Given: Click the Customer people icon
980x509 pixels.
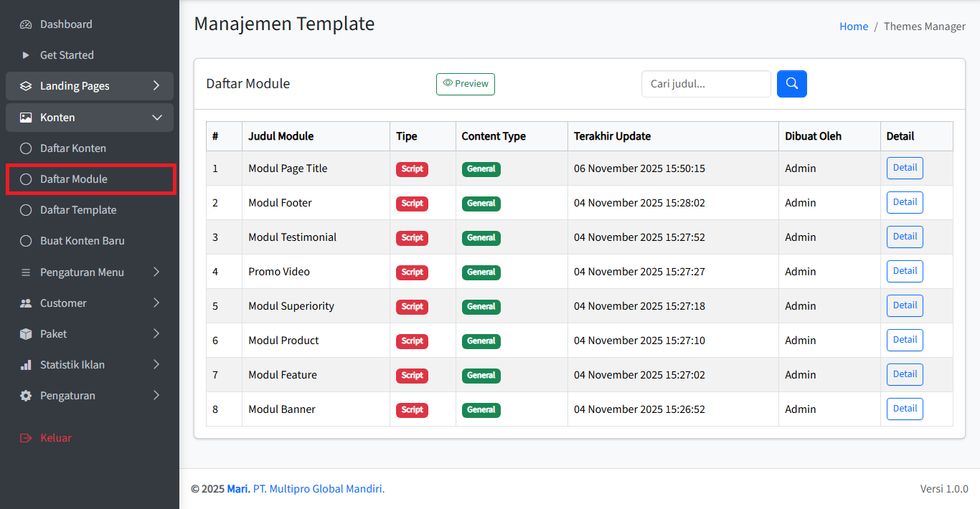Looking at the screenshot, I should point(26,303).
